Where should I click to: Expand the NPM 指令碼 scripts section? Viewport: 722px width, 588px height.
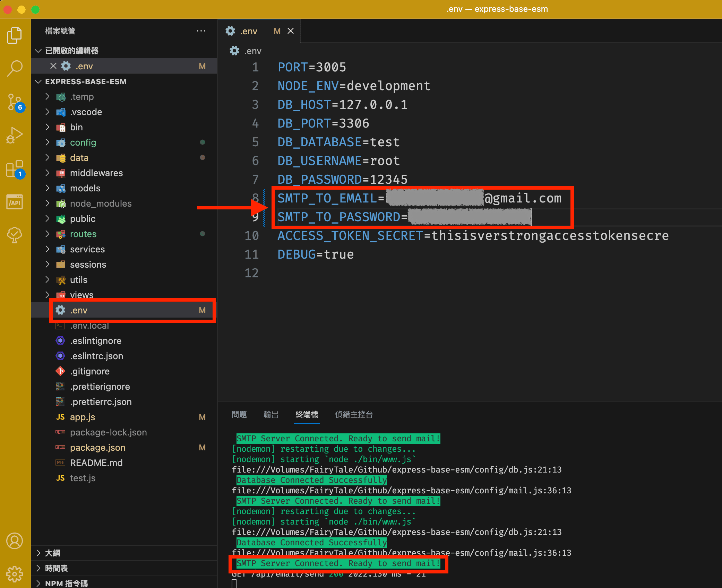pyautogui.click(x=38, y=583)
